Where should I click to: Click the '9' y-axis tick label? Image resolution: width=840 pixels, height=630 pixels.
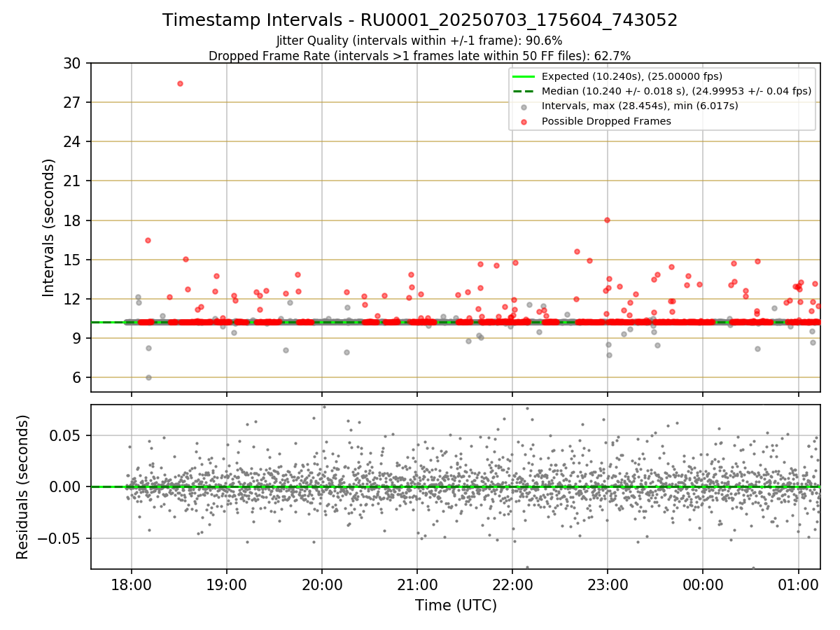pyautogui.click(x=78, y=338)
